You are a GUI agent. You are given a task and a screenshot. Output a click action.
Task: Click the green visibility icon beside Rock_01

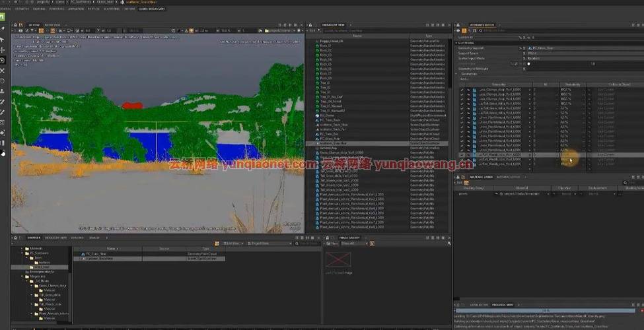click(318, 46)
